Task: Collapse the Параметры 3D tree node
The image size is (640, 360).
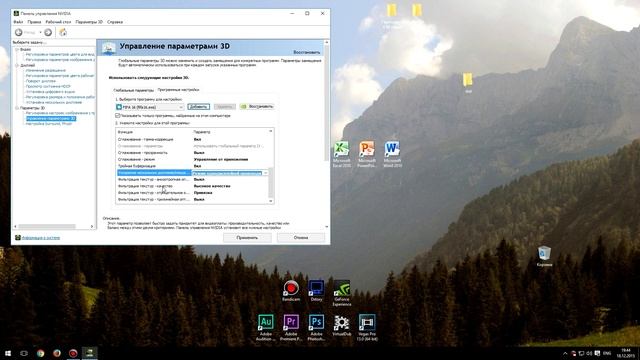Action: coord(17,108)
